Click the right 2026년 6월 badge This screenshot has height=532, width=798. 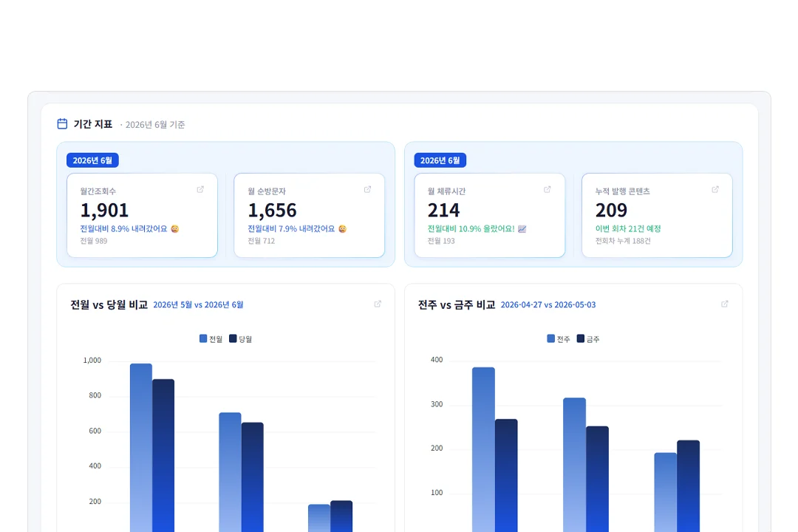(440, 160)
